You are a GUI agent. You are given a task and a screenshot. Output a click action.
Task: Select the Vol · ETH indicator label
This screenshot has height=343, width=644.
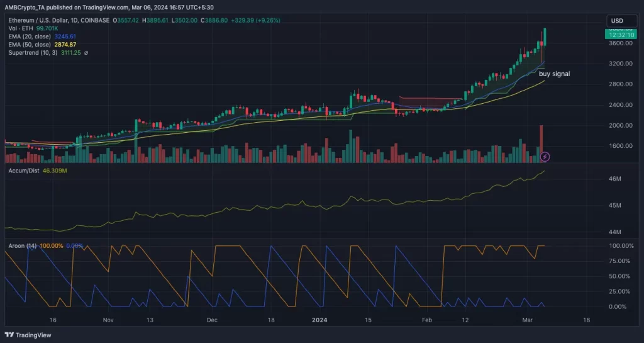click(x=20, y=29)
